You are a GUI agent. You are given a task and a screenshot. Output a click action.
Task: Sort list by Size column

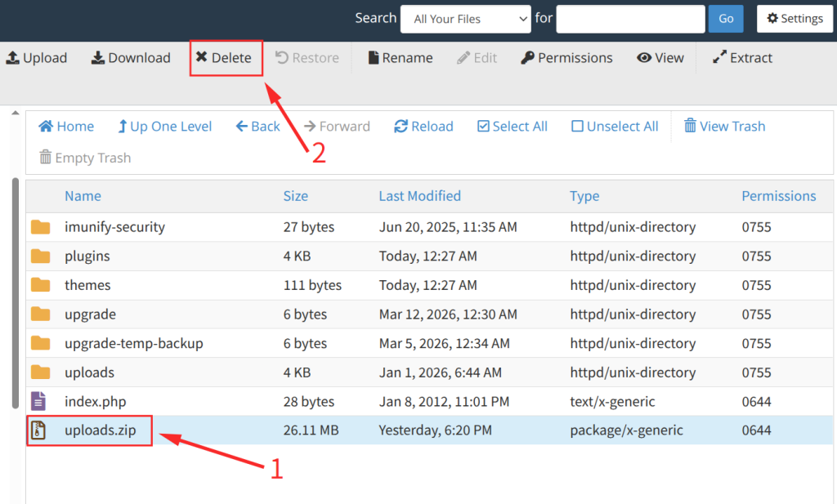tap(295, 196)
